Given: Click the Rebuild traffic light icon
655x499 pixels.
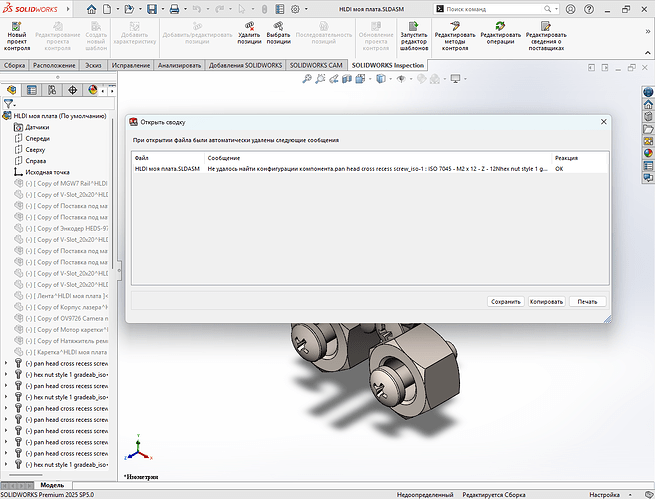Looking at the screenshot, I should [264, 9].
